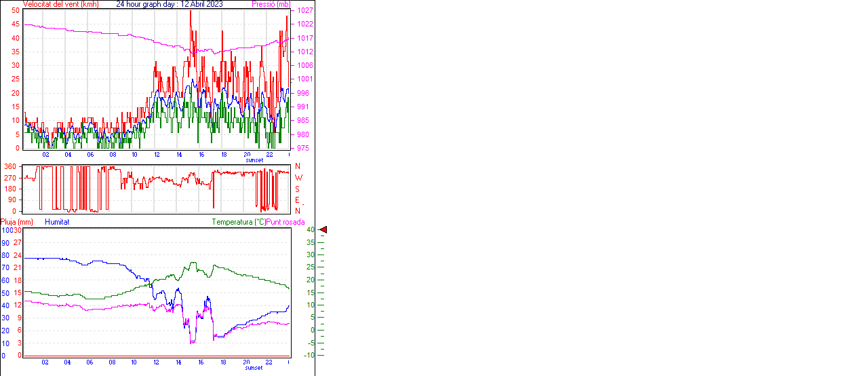Click "sunset" marker under the bottom humidity graph
Image resolution: width=868 pixels, height=376 pixels.
tap(254, 368)
